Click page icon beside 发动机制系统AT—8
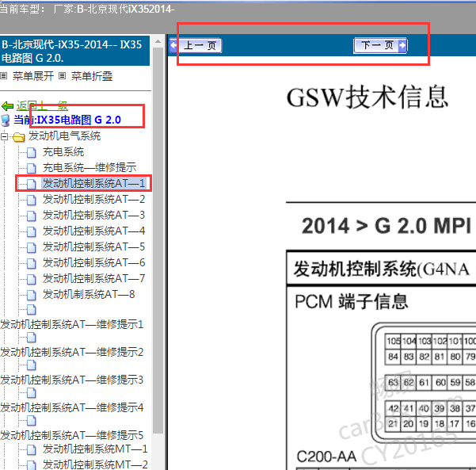The width and height of the screenshot is (476, 470). click(31, 295)
